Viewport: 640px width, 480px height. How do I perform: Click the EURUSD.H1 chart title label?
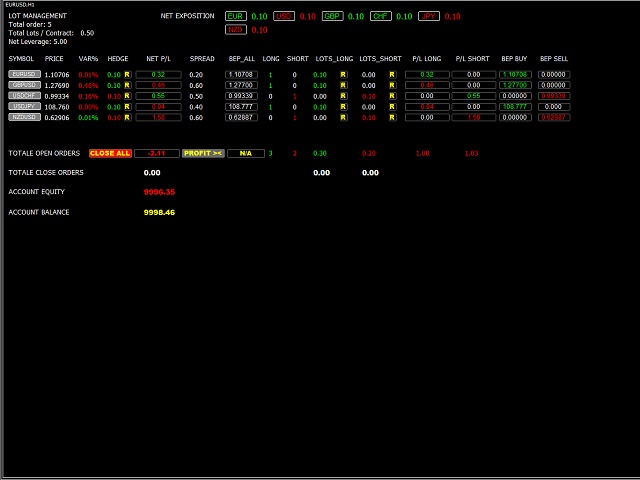(20, 5)
